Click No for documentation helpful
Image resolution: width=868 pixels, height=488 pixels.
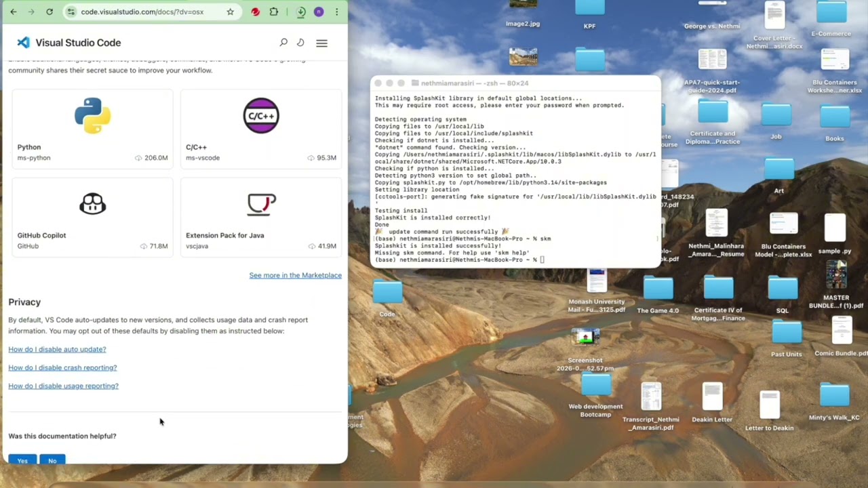pos(52,460)
